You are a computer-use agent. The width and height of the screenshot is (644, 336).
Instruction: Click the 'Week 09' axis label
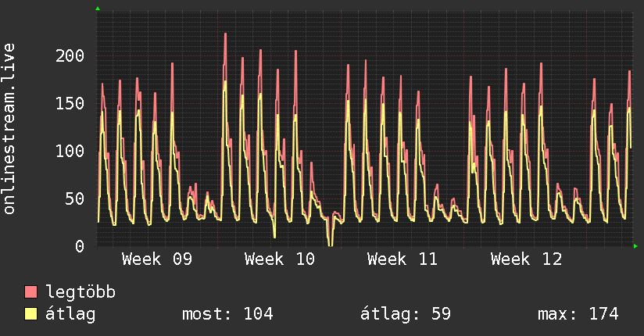(x=157, y=259)
